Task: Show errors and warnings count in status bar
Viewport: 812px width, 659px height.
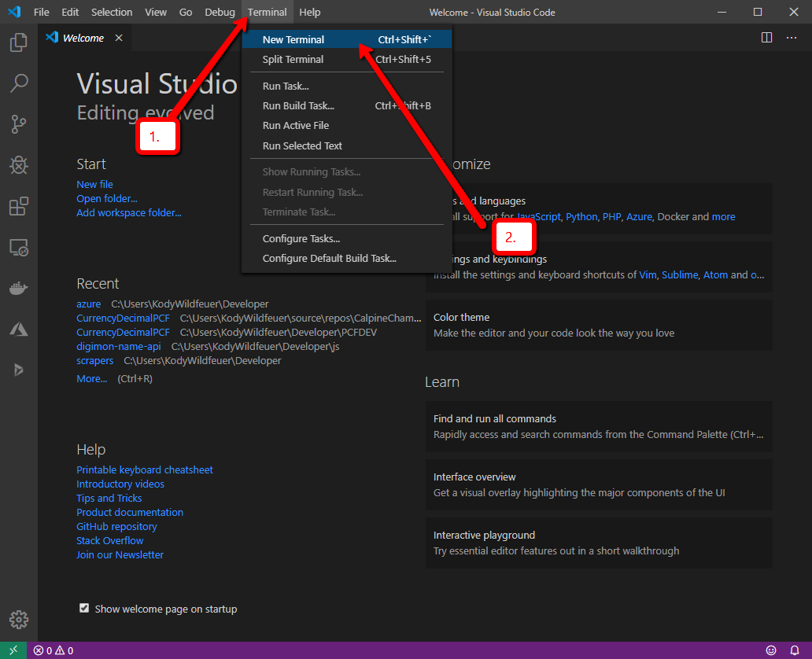Action: point(54,650)
